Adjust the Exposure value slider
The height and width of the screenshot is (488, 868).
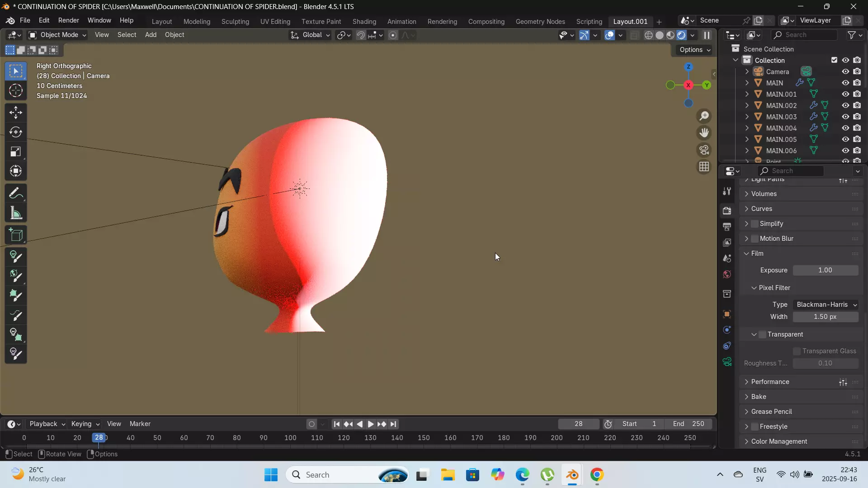click(x=826, y=270)
